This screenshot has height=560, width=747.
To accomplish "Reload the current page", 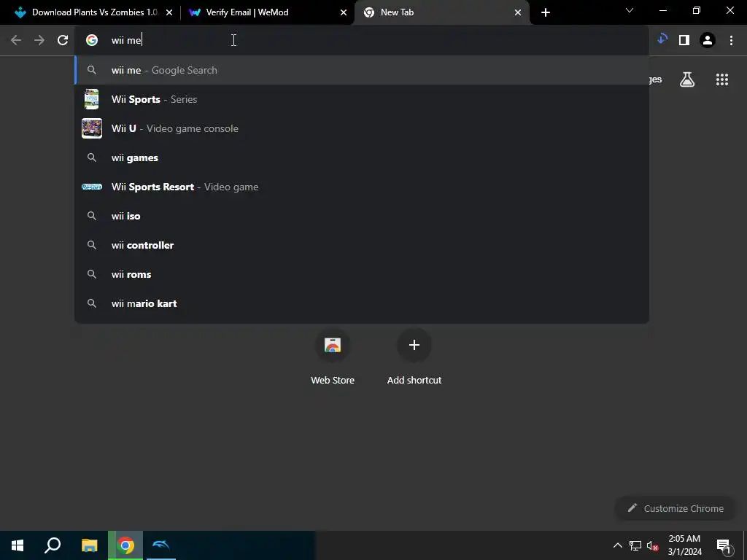I will point(63,40).
